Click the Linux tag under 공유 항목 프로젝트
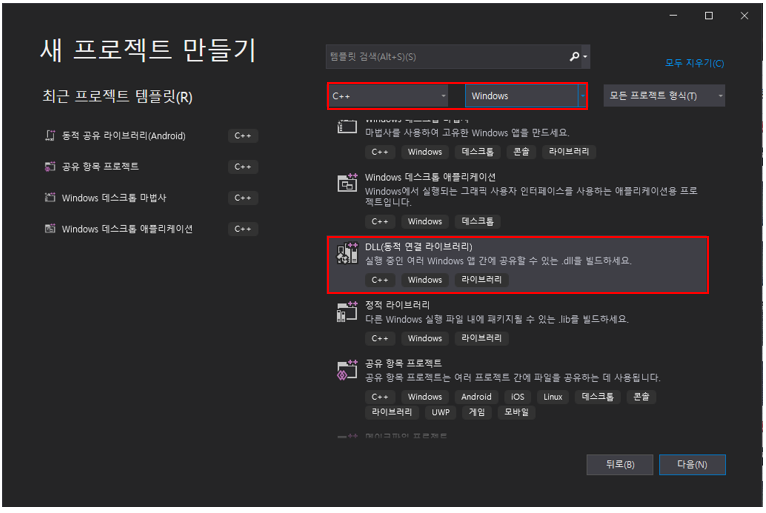 click(553, 397)
